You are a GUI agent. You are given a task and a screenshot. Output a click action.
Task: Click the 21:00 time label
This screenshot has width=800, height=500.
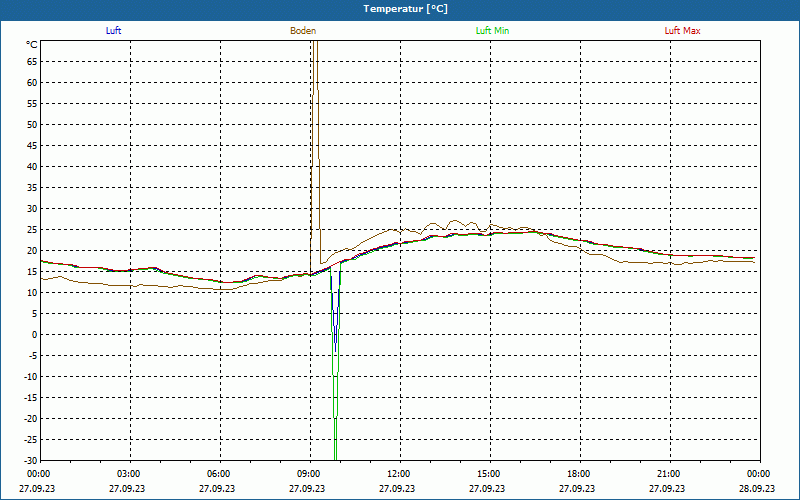pos(668,474)
